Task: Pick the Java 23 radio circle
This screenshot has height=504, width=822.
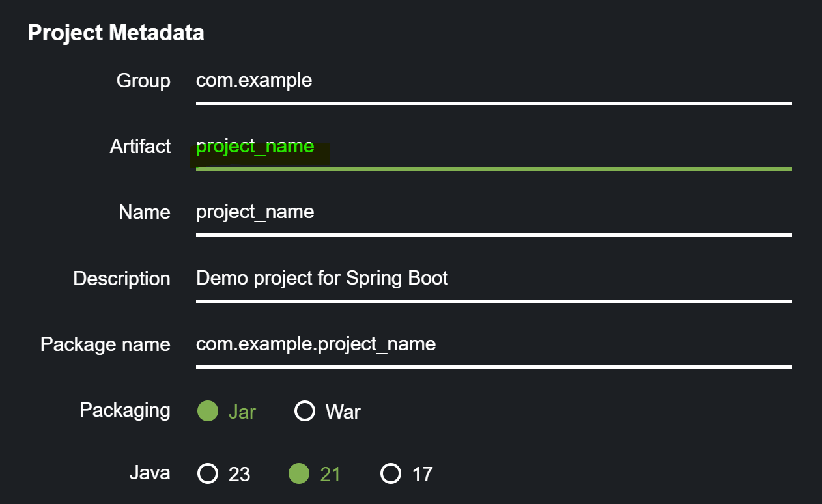Action: click(208, 473)
